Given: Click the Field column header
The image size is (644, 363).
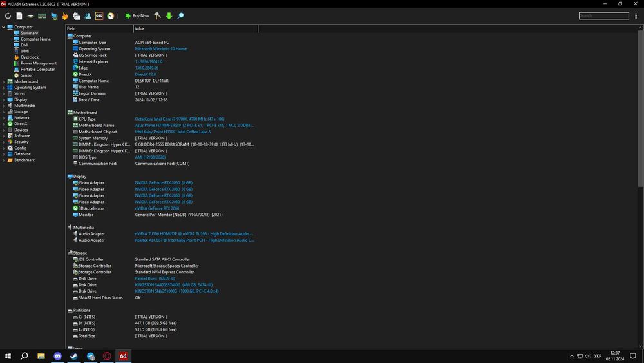Looking at the screenshot, I should pyautogui.click(x=99, y=29).
